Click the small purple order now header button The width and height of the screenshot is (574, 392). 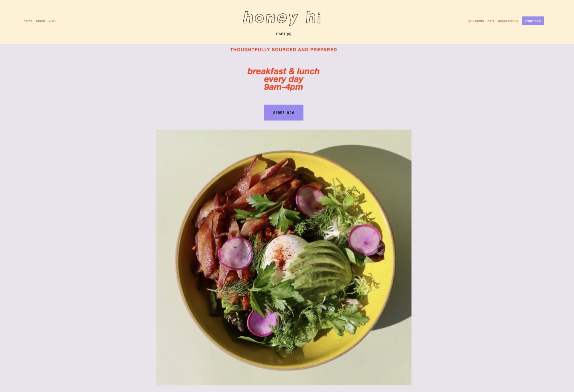pyautogui.click(x=533, y=21)
